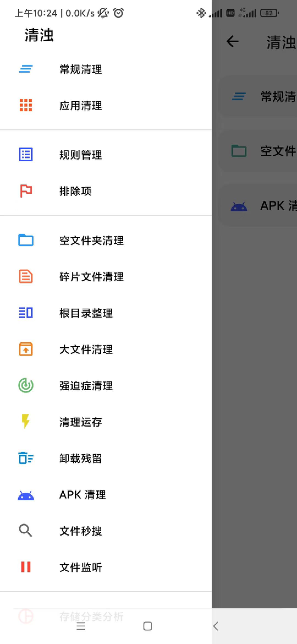Tap the APK 清理 Android robot icon in drawer
The image size is (297, 644).
coord(26,495)
